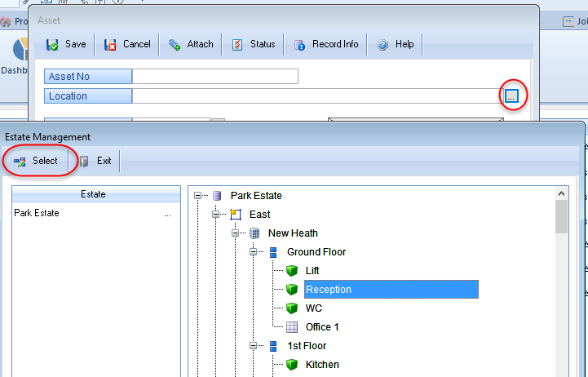Screen dimensions: 588x377
Task: Click Select in Estate Management toolbar
Action: [36, 161]
